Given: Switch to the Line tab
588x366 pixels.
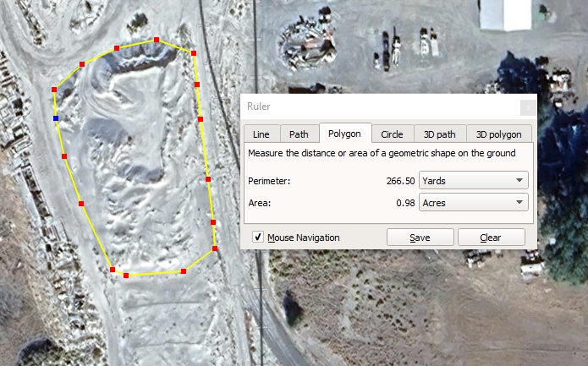Looking at the screenshot, I should [261, 134].
